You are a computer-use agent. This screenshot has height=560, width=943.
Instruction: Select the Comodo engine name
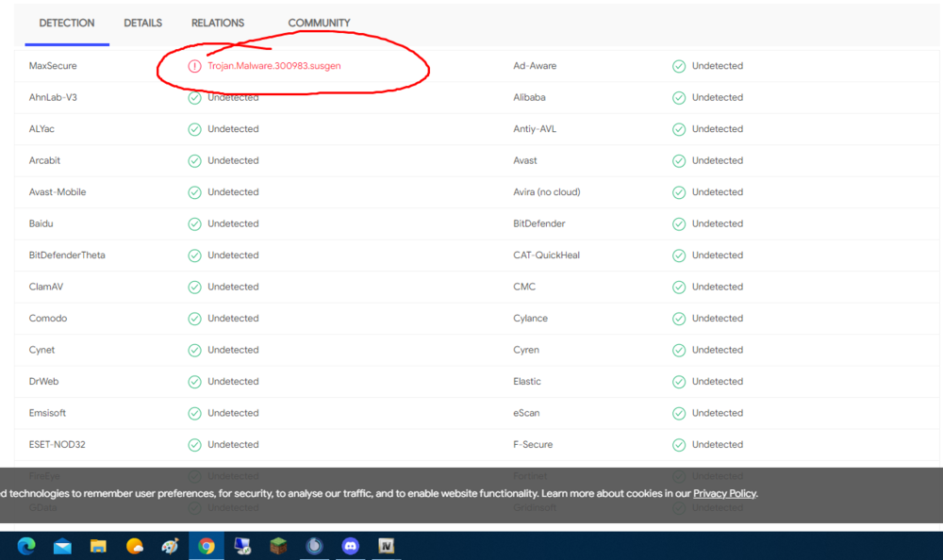click(x=48, y=318)
